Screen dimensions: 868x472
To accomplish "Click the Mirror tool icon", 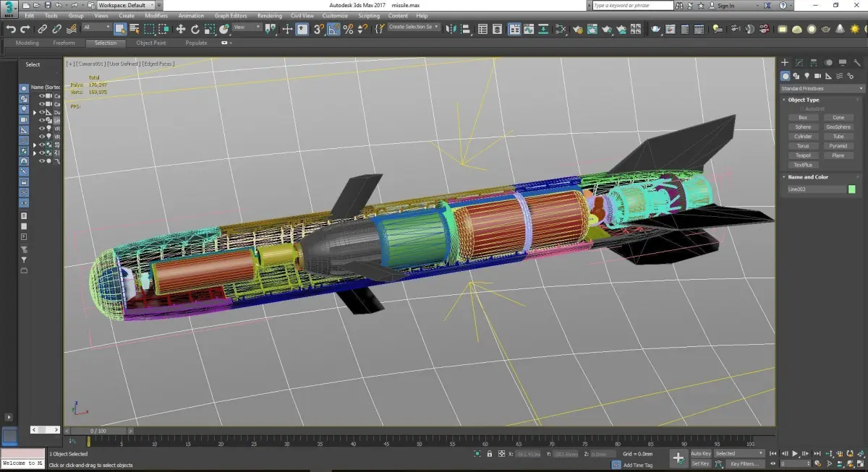I will pyautogui.click(x=451, y=29).
